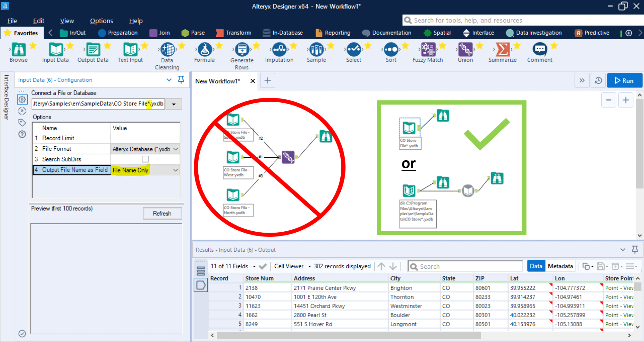Open the Options menu
644x342 pixels.
[101, 21]
